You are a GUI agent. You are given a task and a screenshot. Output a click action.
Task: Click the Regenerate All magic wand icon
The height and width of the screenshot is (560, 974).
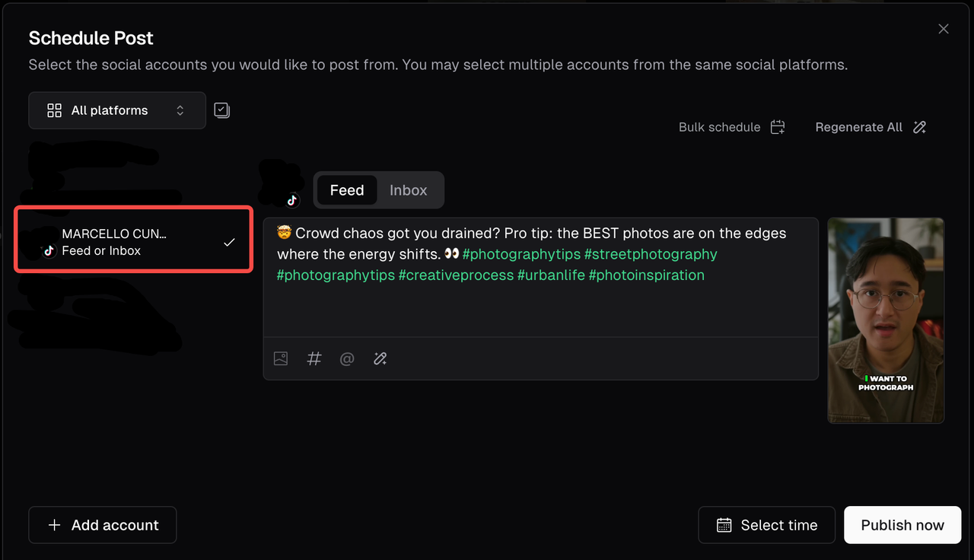(919, 127)
